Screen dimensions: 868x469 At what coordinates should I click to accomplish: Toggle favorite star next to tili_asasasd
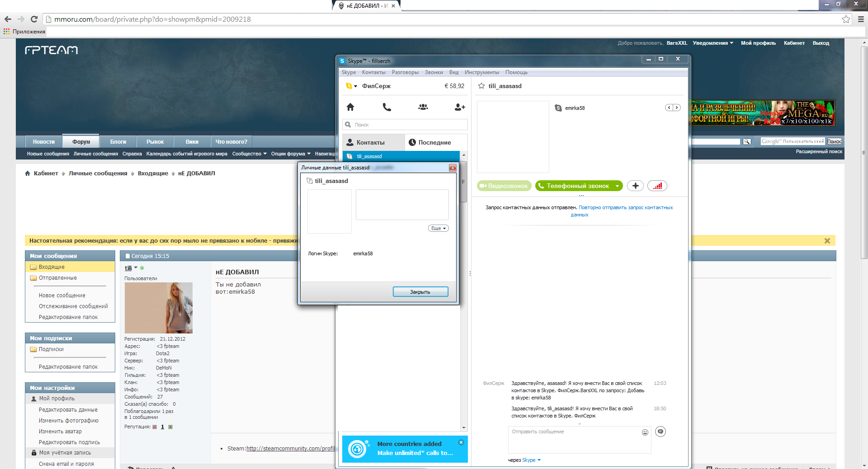click(x=481, y=86)
